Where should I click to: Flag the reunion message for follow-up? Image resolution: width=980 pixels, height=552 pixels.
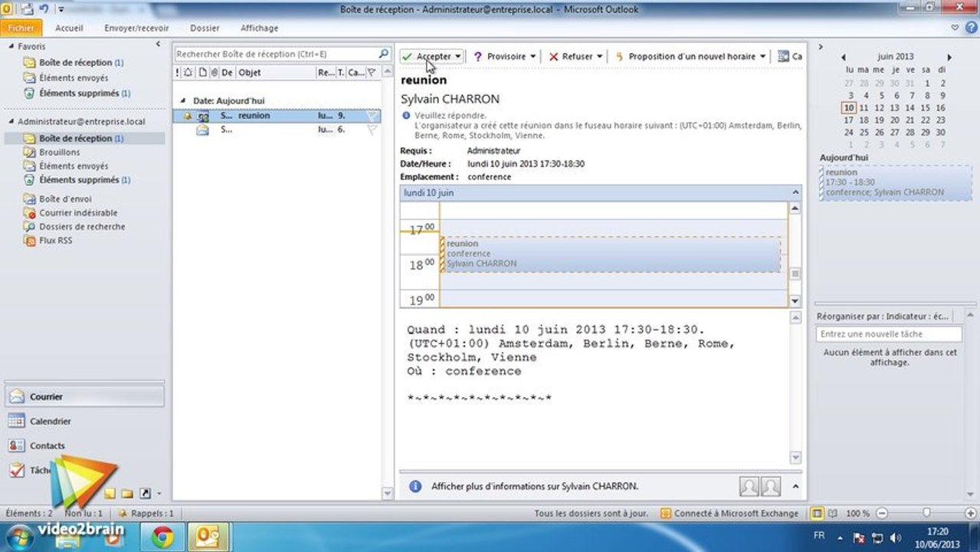[372, 116]
